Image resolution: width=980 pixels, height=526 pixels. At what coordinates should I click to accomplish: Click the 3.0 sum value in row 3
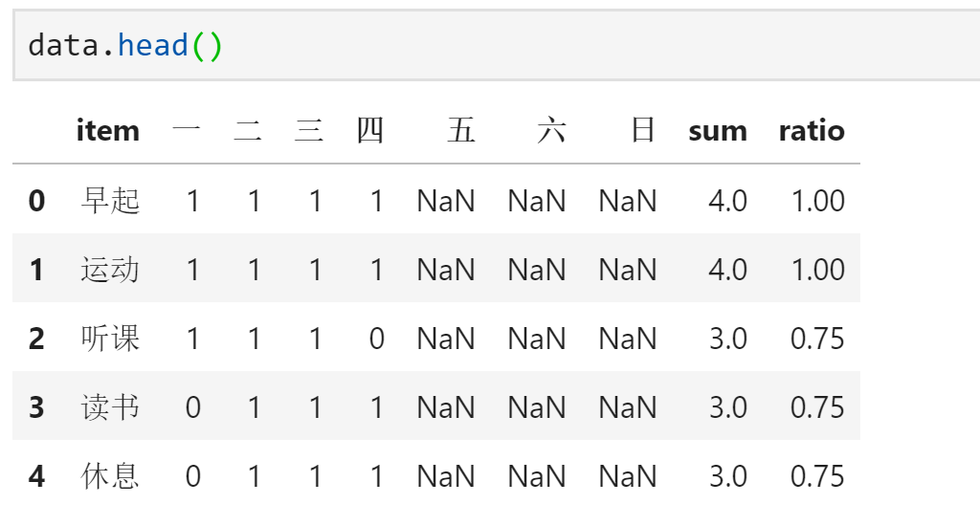728,407
